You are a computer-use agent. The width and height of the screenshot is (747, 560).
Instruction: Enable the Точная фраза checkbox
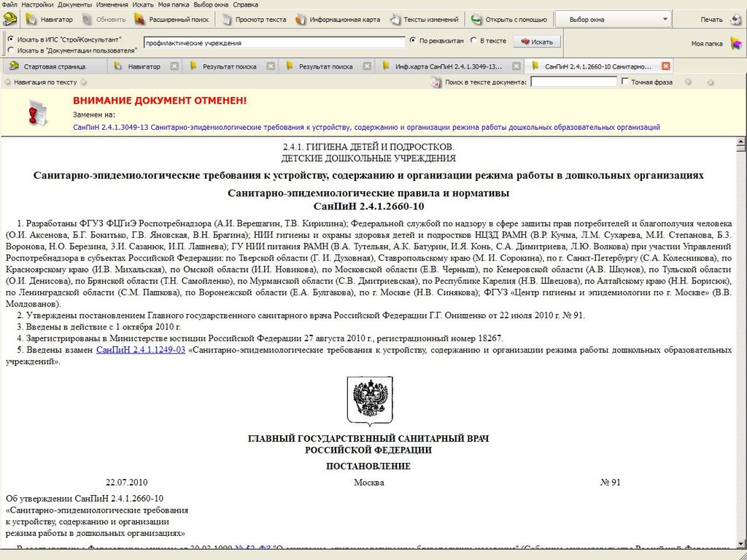(x=624, y=82)
